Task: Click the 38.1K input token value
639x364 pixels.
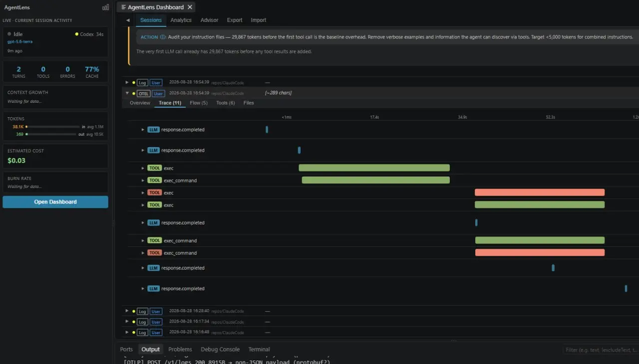Action: point(18,127)
